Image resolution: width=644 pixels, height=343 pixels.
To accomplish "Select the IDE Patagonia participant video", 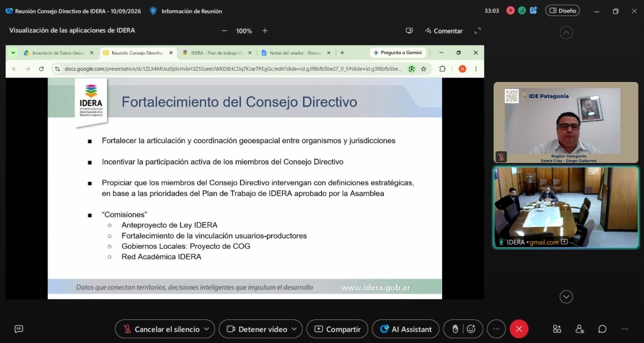I will [566, 123].
